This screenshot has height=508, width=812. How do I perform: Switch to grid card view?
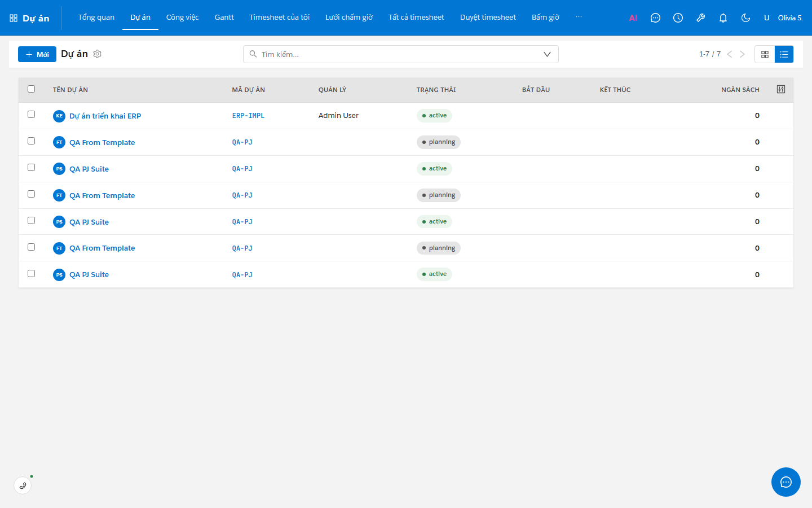point(765,54)
